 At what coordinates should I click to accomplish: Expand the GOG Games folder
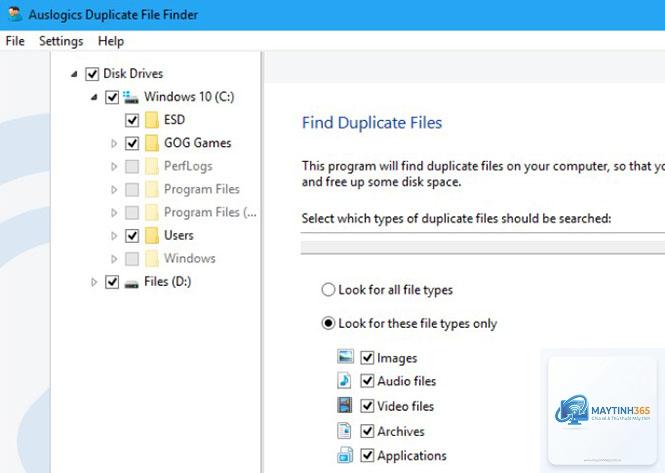click(x=114, y=143)
